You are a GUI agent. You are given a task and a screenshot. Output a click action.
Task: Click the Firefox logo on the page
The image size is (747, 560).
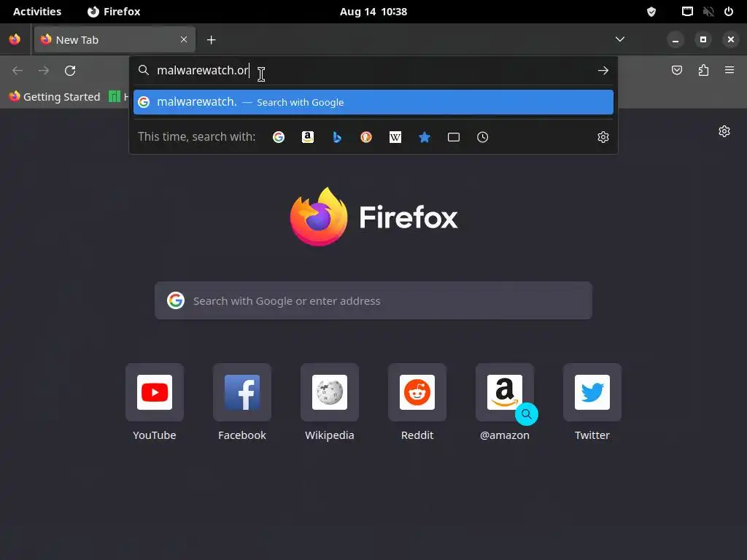[x=373, y=217]
